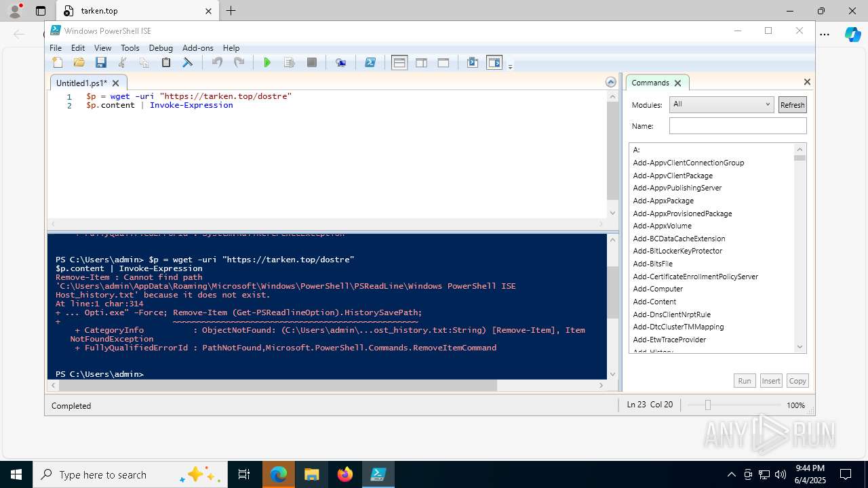
Task: Open the File menu
Action: [56, 48]
